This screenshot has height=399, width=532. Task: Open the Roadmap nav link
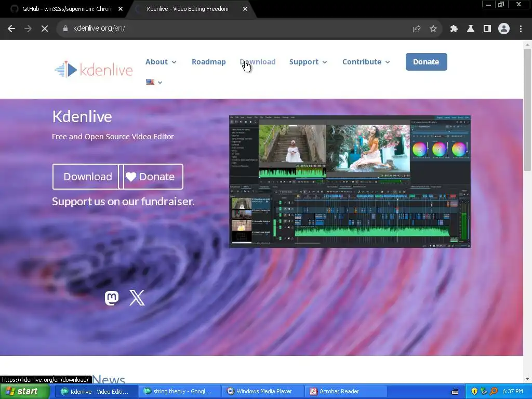[x=209, y=62]
